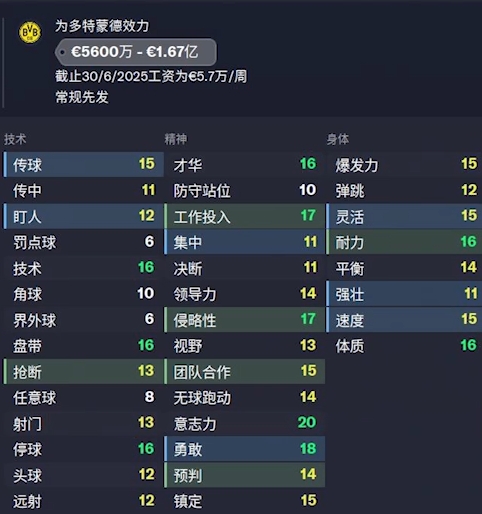Open the 为多特蒙德效力 club link
The height and width of the screenshot is (514, 482).
tap(102, 26)
